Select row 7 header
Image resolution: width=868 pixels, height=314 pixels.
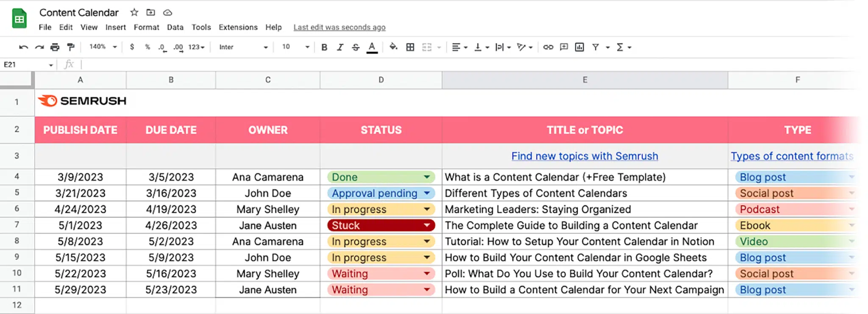coord(17,225)
